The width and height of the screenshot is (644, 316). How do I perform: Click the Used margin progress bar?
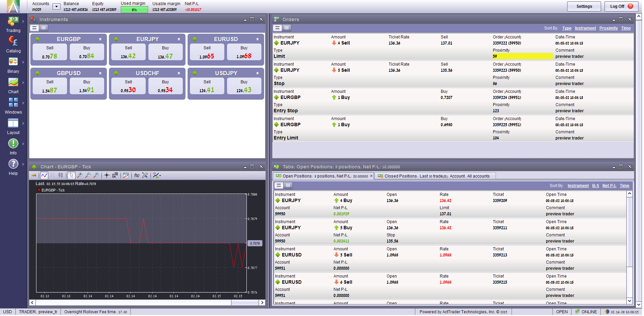click(134, 9)
